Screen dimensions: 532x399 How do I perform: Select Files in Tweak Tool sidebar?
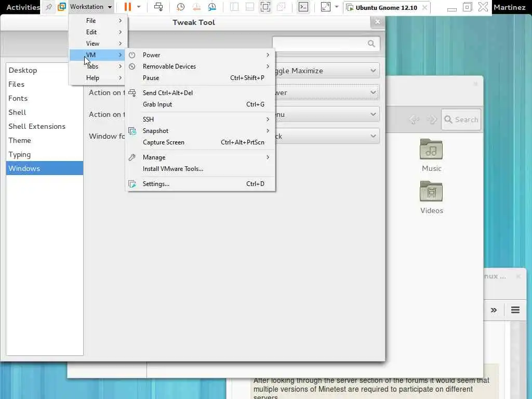coord(45,84)
